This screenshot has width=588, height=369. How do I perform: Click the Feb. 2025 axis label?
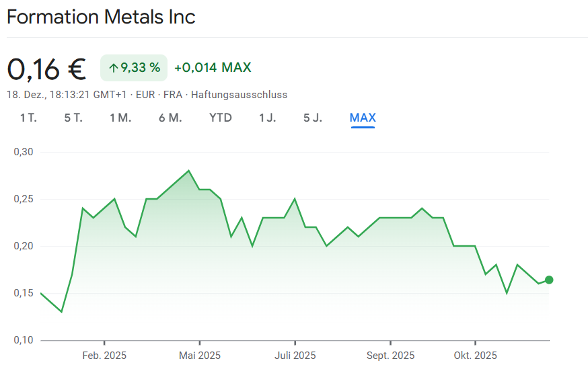[x=104, y=356]
